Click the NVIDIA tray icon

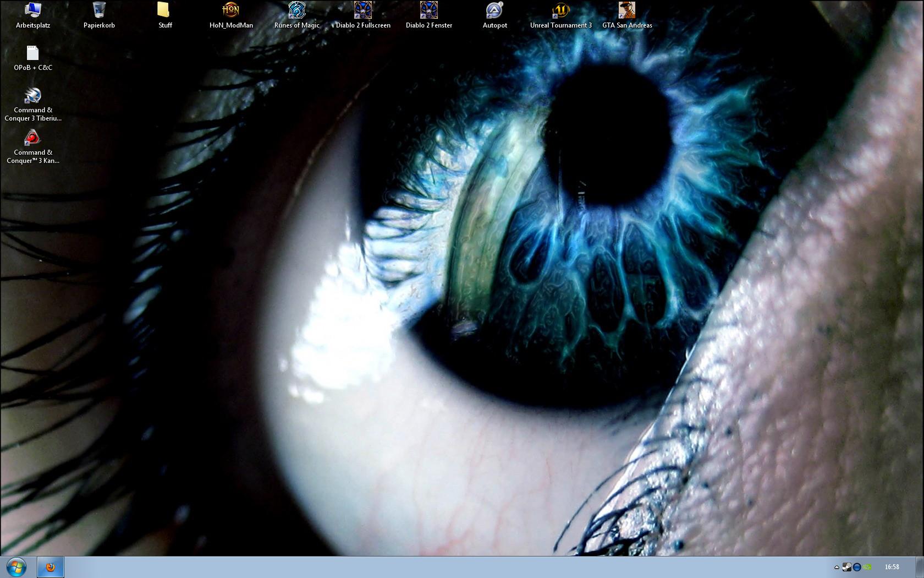pyautogui.click(x=867, y=567)
